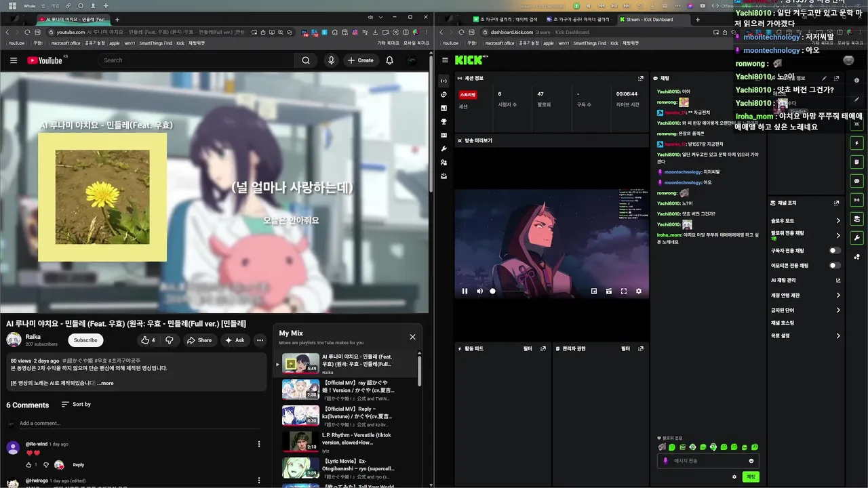Open more actions ellipsis beside Ask button
The height and width of the screenshot is (488, 868).
click(260, 340)
